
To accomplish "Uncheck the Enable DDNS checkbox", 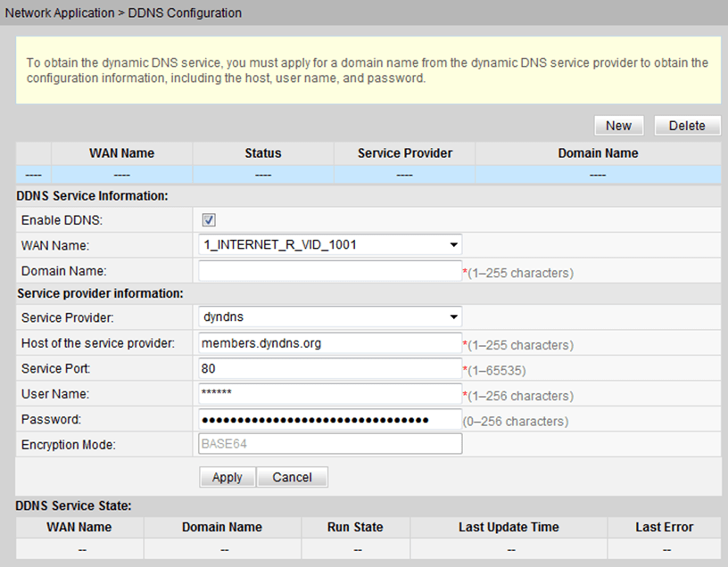I will coord(209,220).
